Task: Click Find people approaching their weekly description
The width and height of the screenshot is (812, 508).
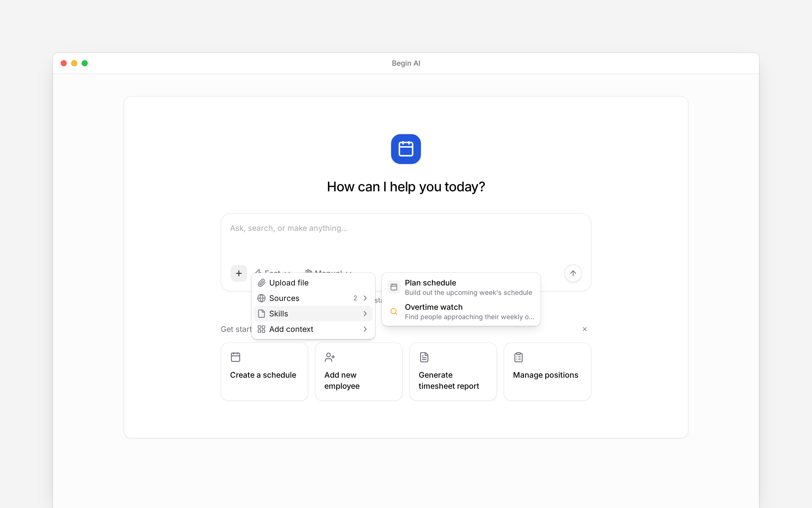Action: click(x=469, y=317)
